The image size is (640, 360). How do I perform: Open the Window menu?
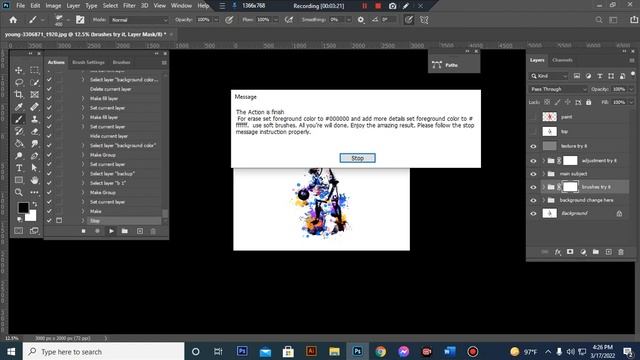(x=181, y=6)
